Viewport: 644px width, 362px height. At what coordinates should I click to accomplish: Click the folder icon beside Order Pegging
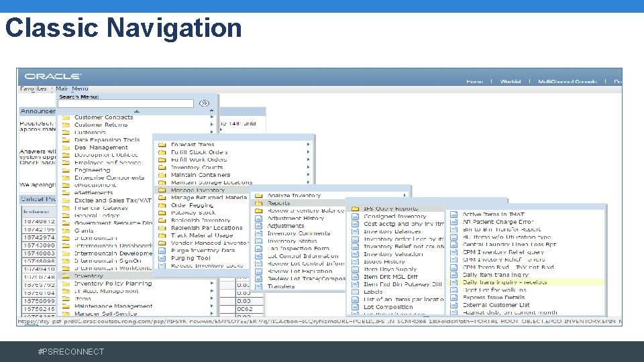pyautogui.click(x=162, y=205)
